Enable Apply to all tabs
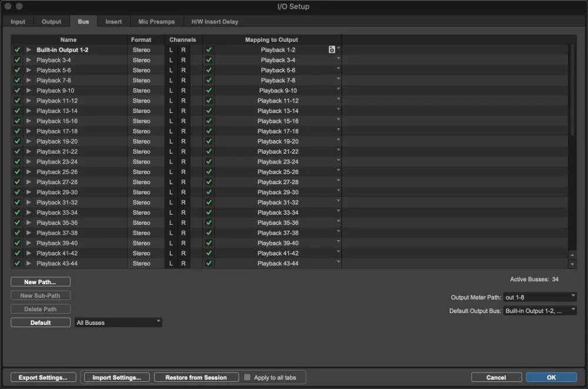Image resolution: width=588 pixels, height=389 pixels. tap(248, 377)
